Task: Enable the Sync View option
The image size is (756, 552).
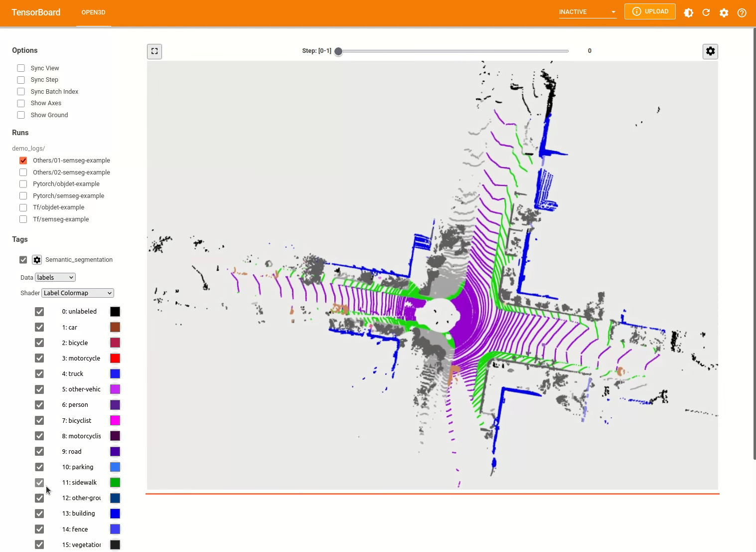Action: [21, 68]
